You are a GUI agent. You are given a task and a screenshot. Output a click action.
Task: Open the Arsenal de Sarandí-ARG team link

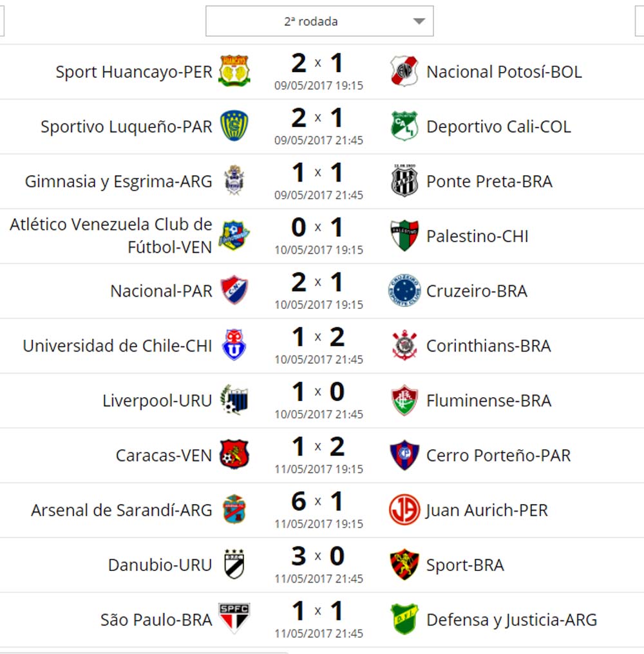pos(121,510)
